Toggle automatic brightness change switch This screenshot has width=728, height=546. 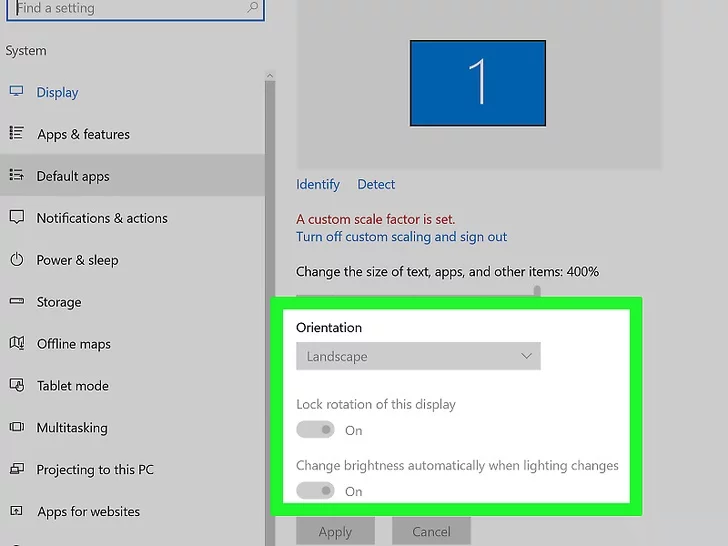pyautogui.click(x=315, y=491)
